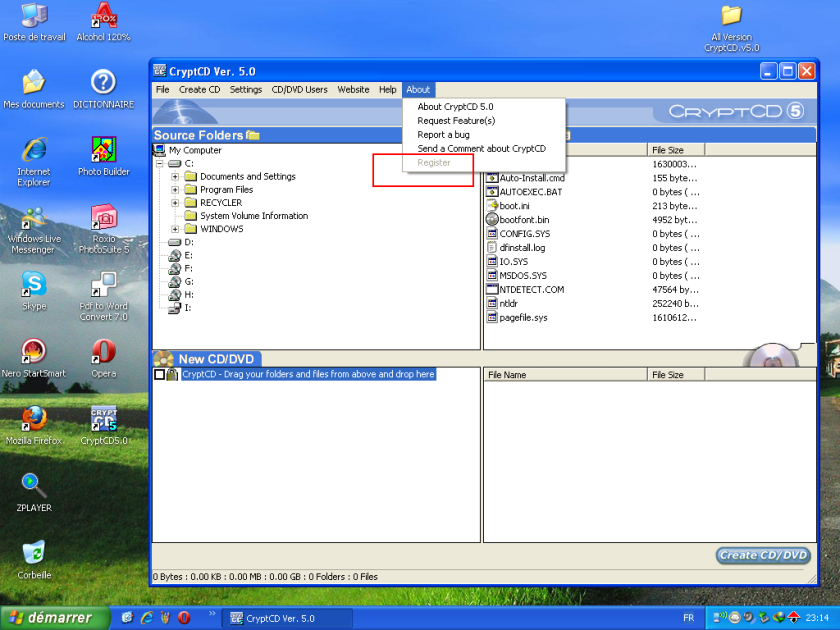
Task: Select the Internet Explorer desktop icon
Action: [x=34, y=161]
